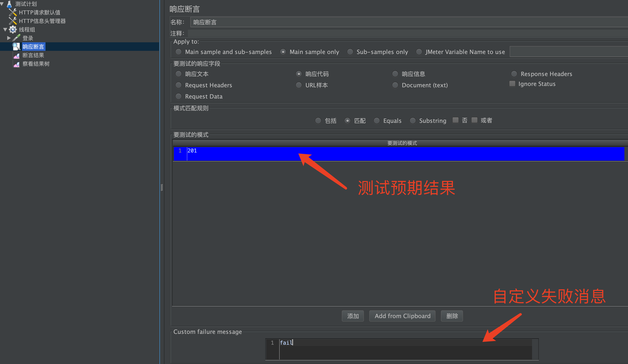Screen dimensions: 628x364
Task: Select 断言结果 in the tree
Action: click(x=33, y=55)
